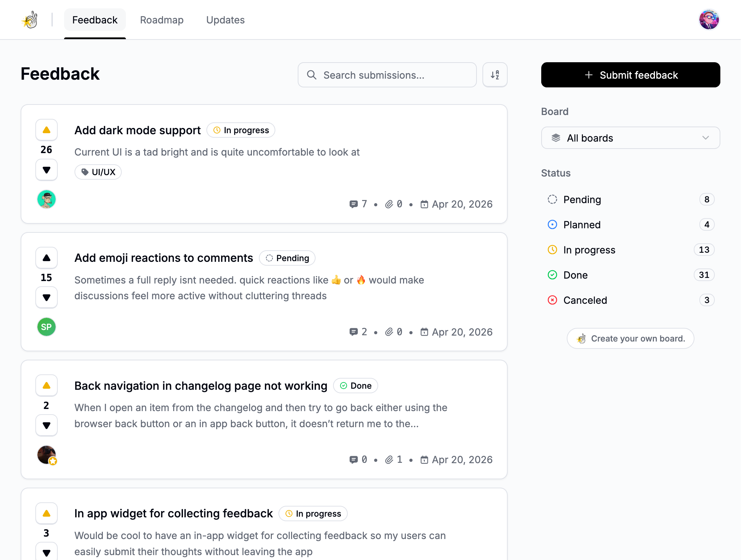Click vote count 15 on emoji reactions post

46,278
